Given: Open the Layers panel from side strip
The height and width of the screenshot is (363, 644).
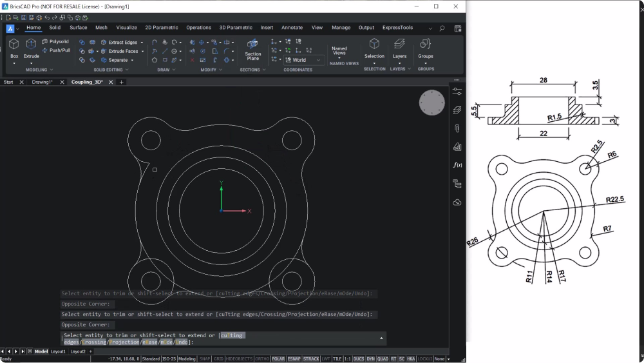Looking at the screenshot, I should coord(457,110).
